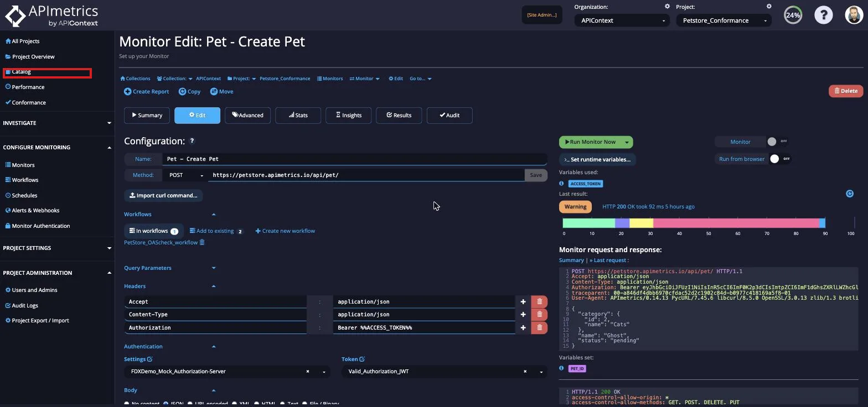Open the user avatar menu
Screen dimensions: 868x407
point(854,15)
